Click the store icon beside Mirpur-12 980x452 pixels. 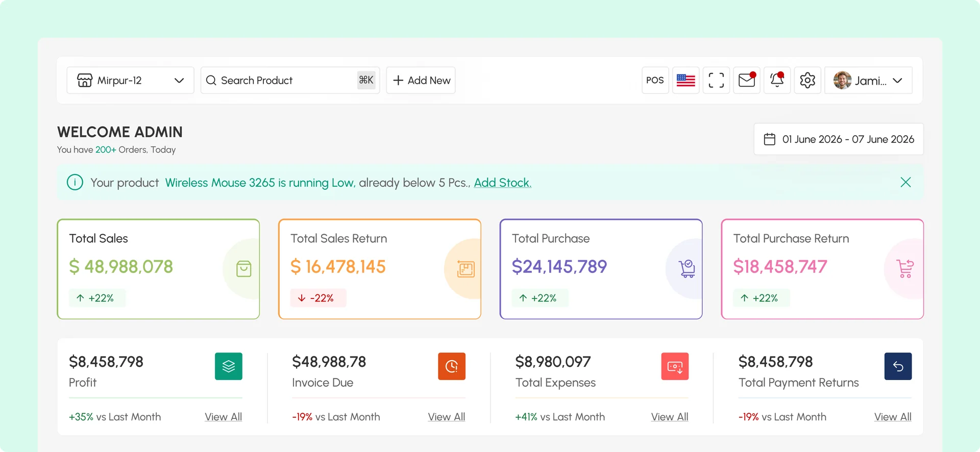[x=85, y=80]
